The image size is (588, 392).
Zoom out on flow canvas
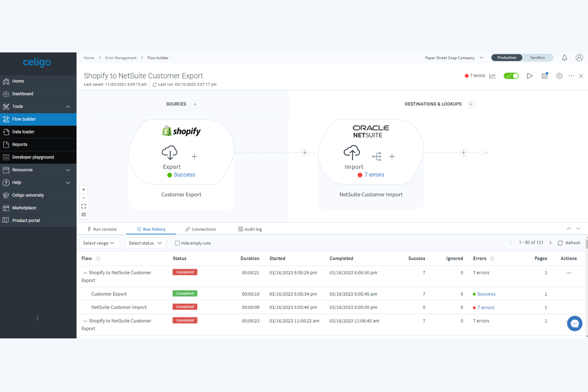[x=83, y=198]
